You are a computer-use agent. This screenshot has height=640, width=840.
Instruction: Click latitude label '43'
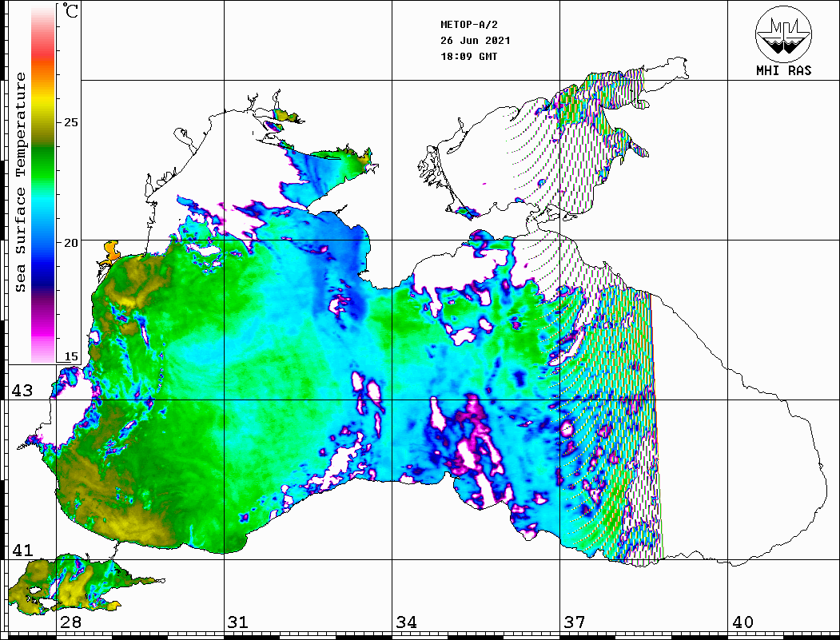22,391
